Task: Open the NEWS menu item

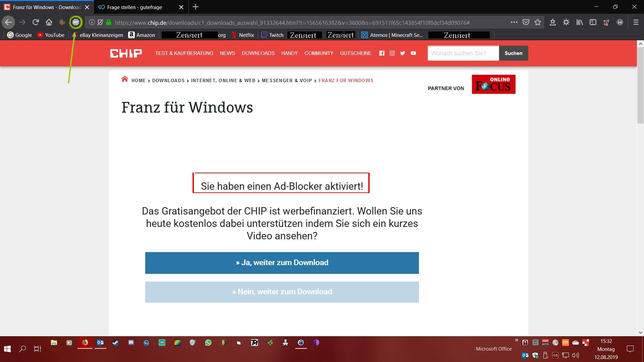Action: coord(227,53)
